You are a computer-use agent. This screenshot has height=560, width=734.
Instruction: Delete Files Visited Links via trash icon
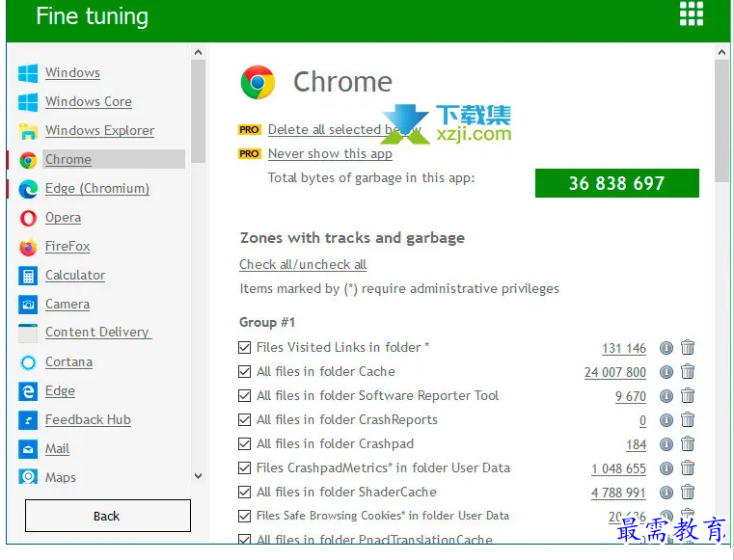688,347
